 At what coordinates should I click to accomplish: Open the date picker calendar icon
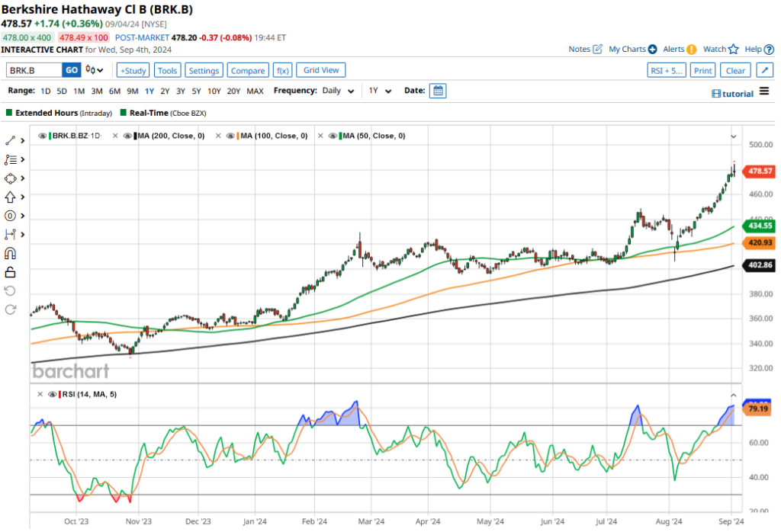[438, 91]
